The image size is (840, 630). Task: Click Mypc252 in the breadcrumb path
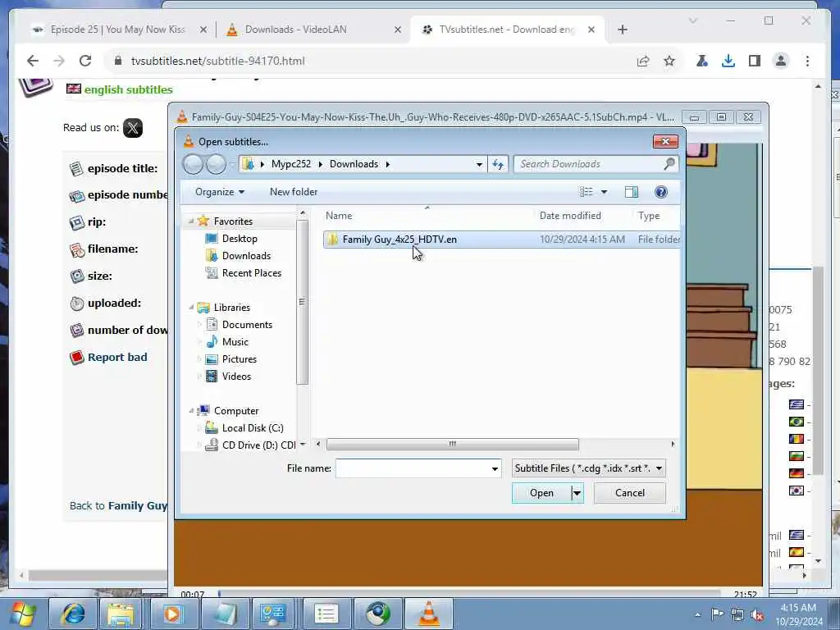(x=291, y=164)
